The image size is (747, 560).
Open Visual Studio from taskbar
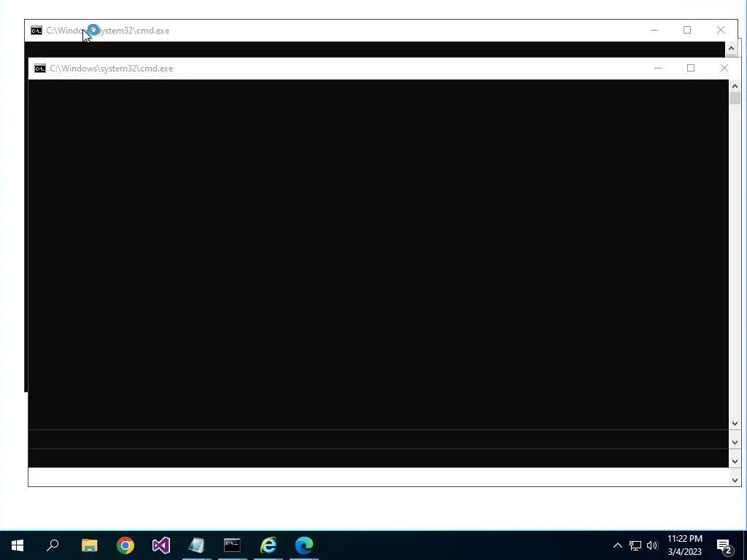(x=161, y=545)
